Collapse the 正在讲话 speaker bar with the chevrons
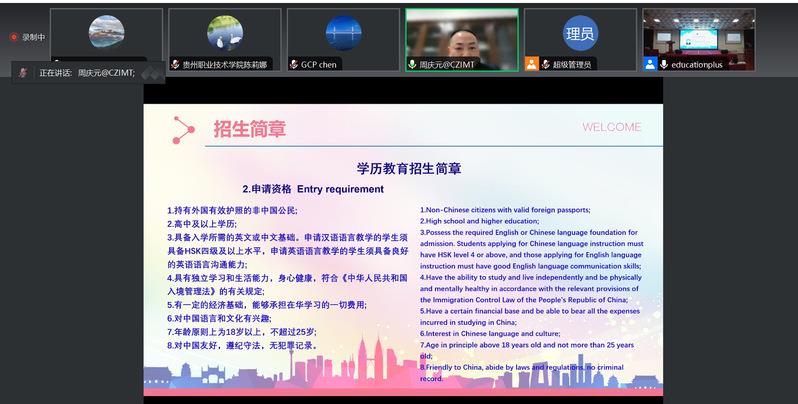 tap(150, 73)
